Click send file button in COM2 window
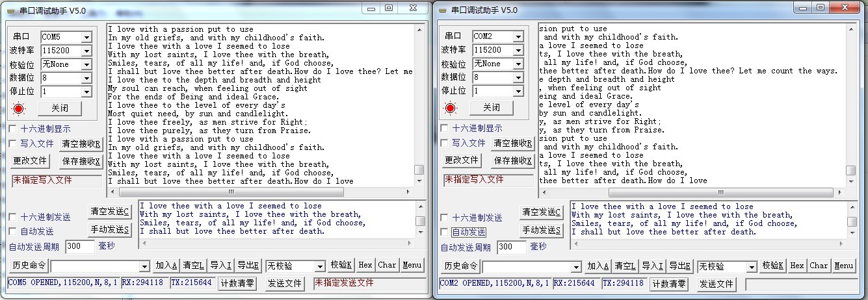 pos(716,284)
